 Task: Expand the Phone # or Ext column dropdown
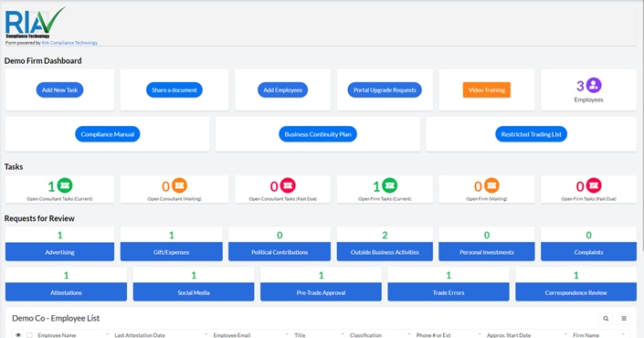click(480, 334)
